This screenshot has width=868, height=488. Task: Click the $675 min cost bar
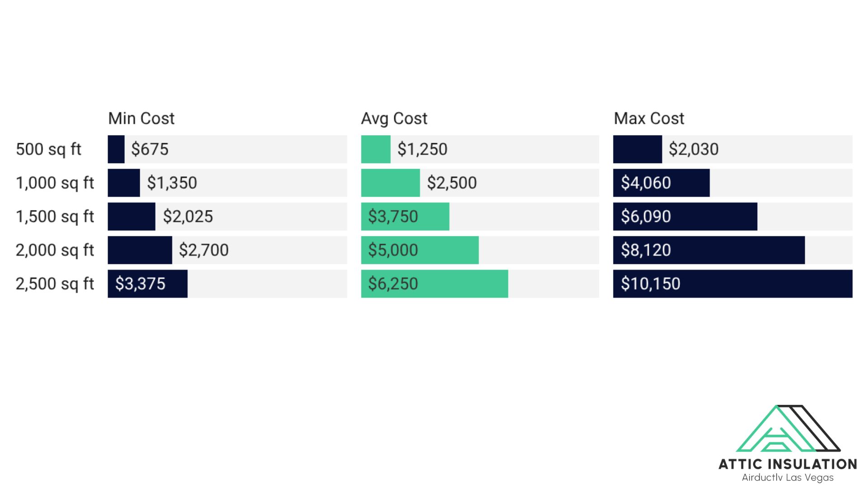pyautogui.click(x=116, y=149)
